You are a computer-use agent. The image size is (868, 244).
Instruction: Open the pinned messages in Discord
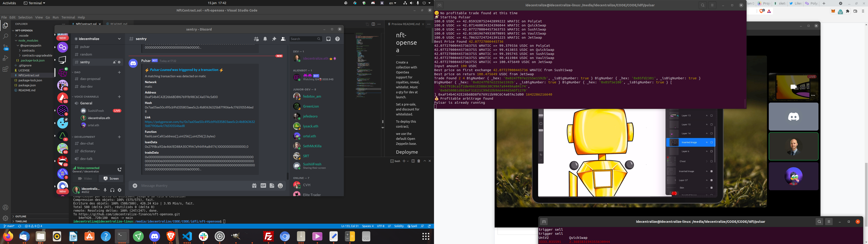pyautogui.click(x=274, y=39)
